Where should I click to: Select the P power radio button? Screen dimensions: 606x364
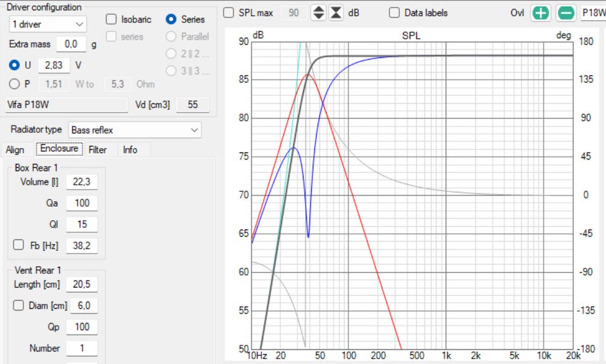pyautogui.click(x=15, y=84)
